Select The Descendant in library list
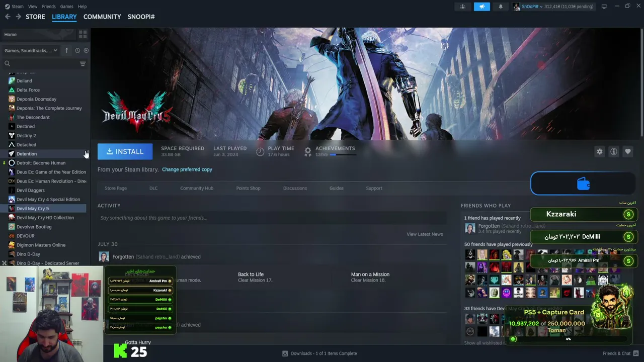 47,117
